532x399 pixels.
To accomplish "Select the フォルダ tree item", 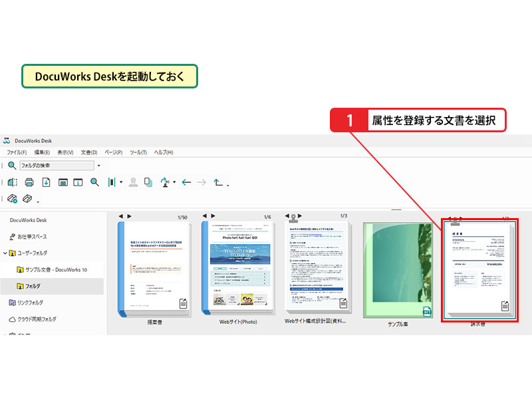I will click(x=33, y=287).
